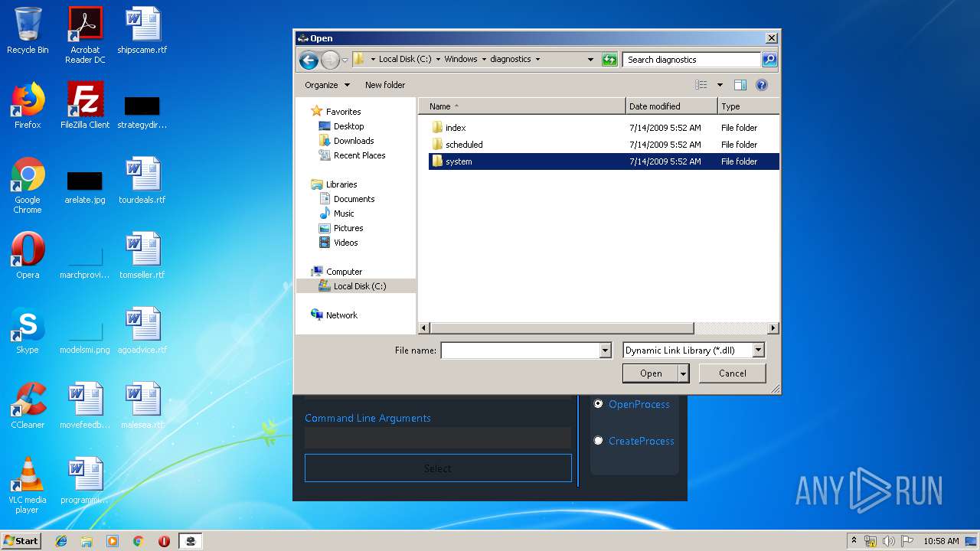Click the New folder button
The width and height of the screenshot is (980, 551).
coord(385,85)
